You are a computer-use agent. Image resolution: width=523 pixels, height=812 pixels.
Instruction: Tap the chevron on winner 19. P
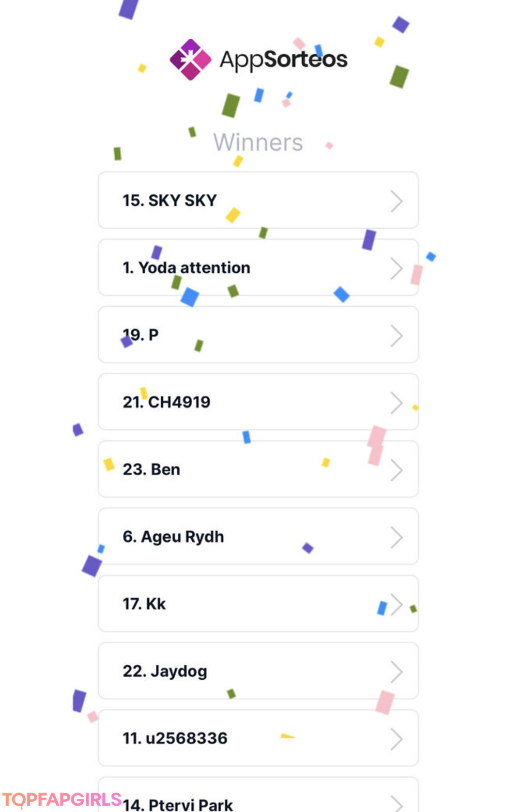point(397,336)
